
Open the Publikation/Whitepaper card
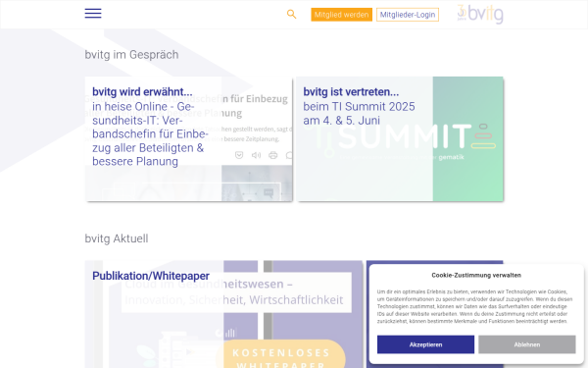223,314
